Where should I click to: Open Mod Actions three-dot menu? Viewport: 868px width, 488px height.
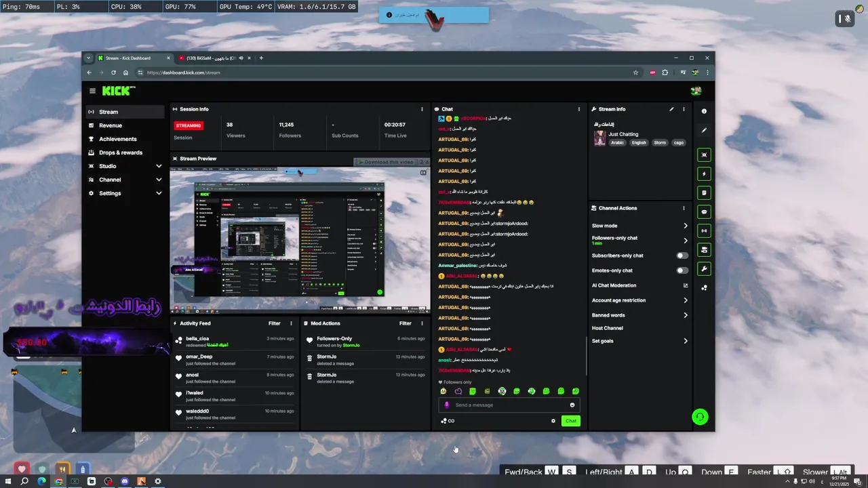coord(422,323)
